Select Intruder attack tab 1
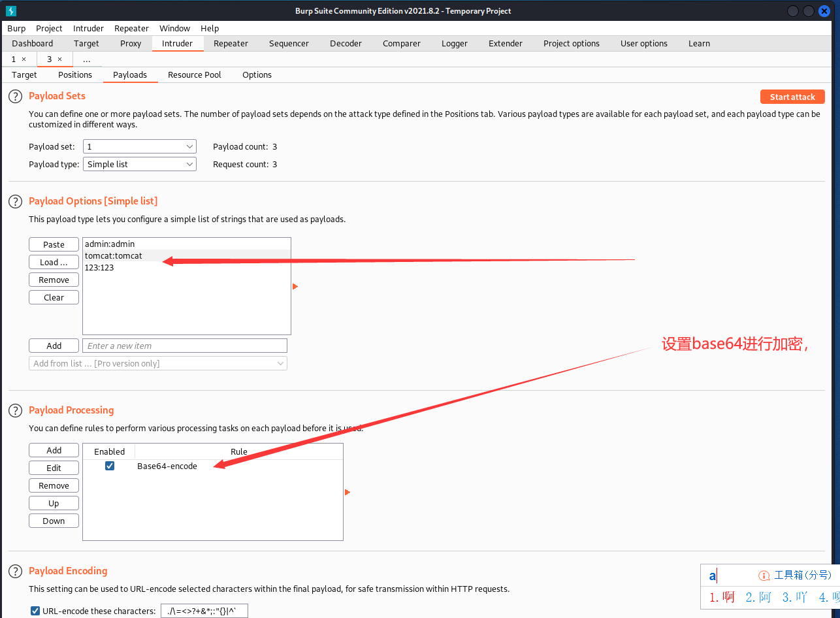Screen dimensions: 840x618 pos(14,59)
